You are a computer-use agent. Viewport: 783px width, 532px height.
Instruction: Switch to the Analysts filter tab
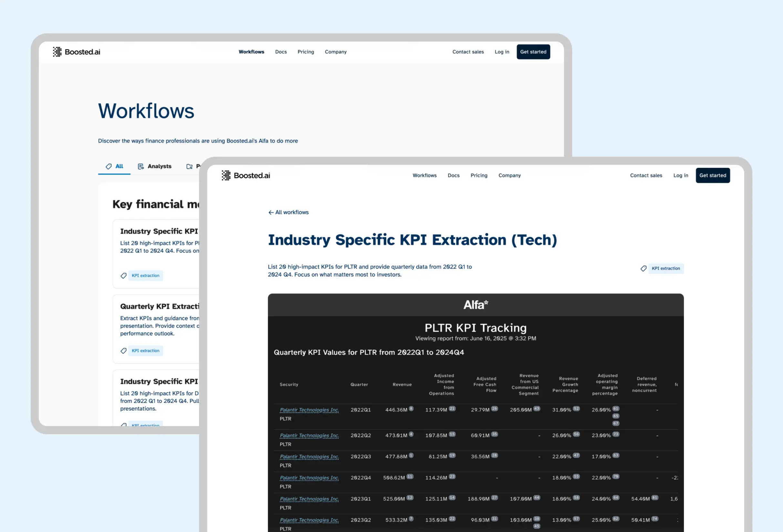159,166
